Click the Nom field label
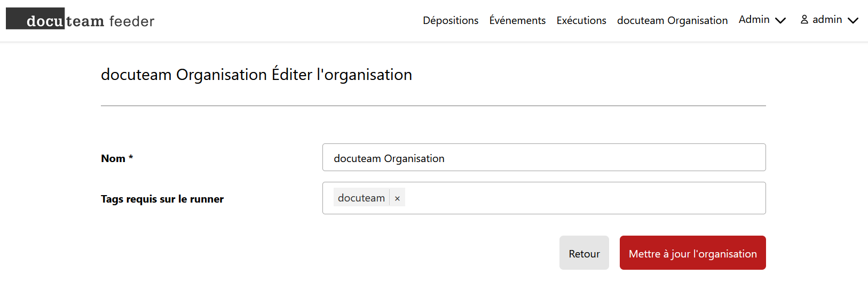 coord(117,158)
